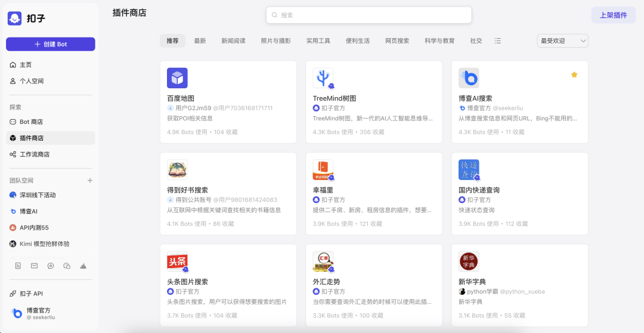Click the hashtag chat bubble icon
Viewport: 644px width, 333px height.
click(x=51, y=266)
